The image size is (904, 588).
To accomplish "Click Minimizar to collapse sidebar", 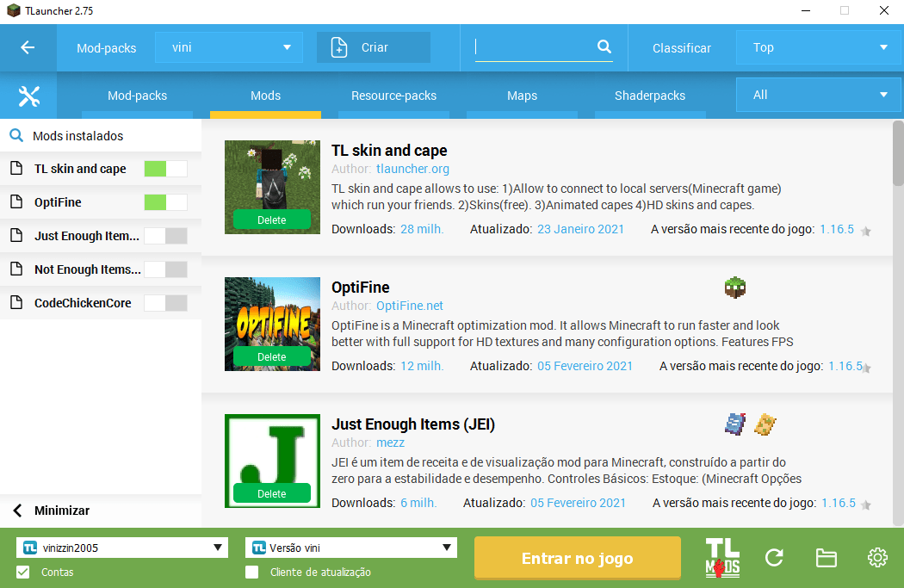I will [x=62, y=511].
